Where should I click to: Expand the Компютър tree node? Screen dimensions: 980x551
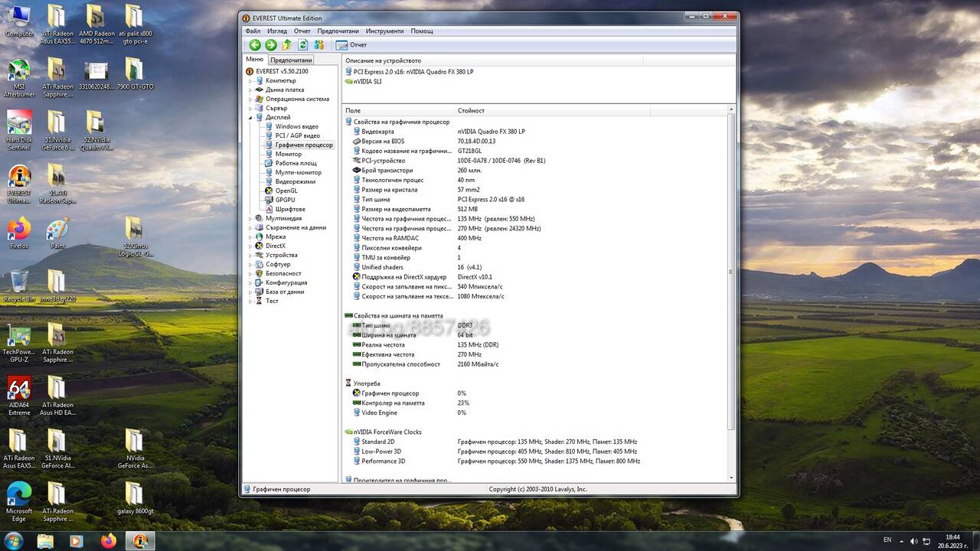coord(250,80)
